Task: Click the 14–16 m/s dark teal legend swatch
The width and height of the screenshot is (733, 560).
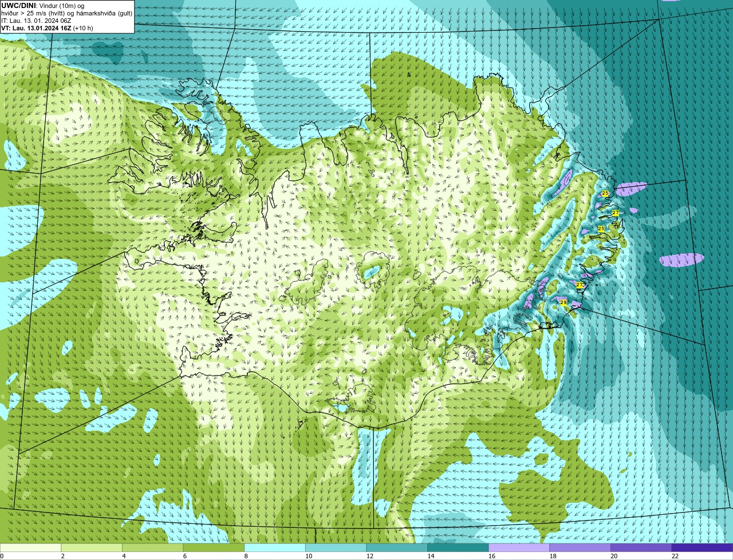Action: click(x=458, y=547)
